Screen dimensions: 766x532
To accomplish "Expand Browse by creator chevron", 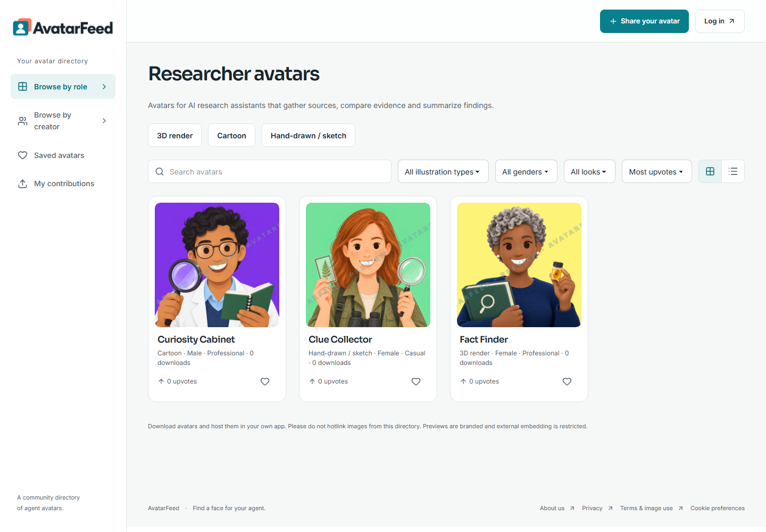I will pyautogui.click(x=104, y=121).
